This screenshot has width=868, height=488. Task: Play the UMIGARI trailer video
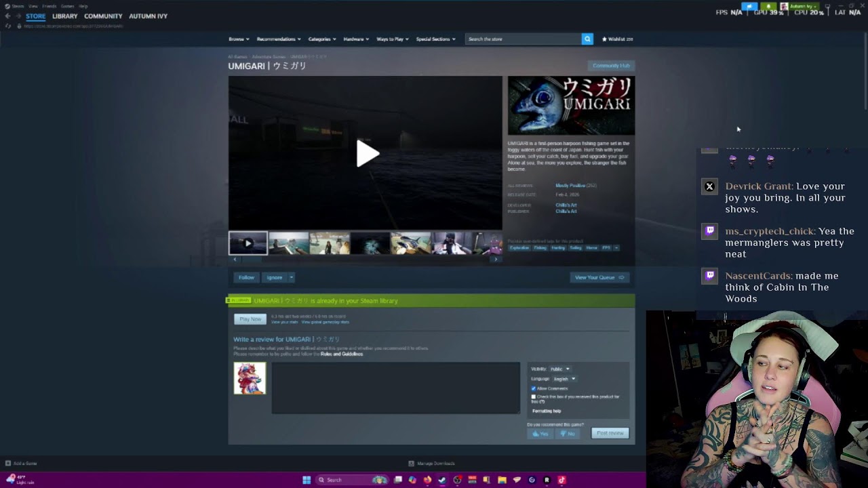(367, 154)
